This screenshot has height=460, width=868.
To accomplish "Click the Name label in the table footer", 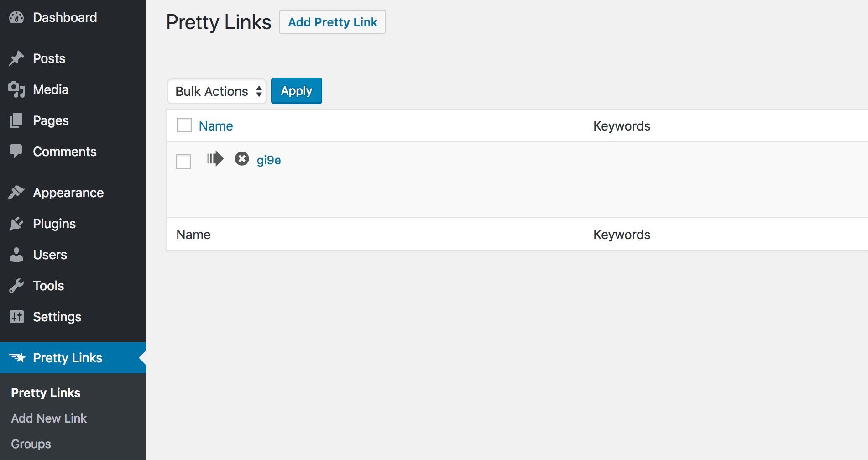I will (193, 235).
